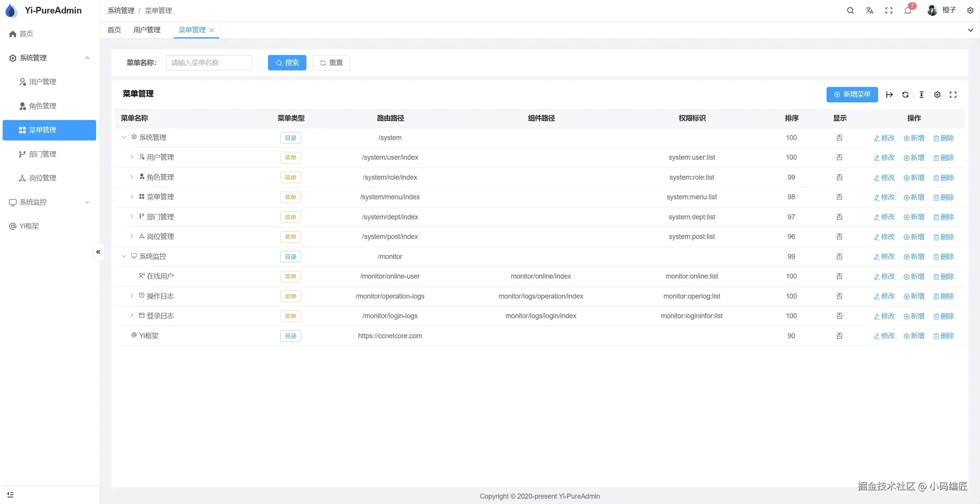Open table density icon in toolbar

(921, 95)
